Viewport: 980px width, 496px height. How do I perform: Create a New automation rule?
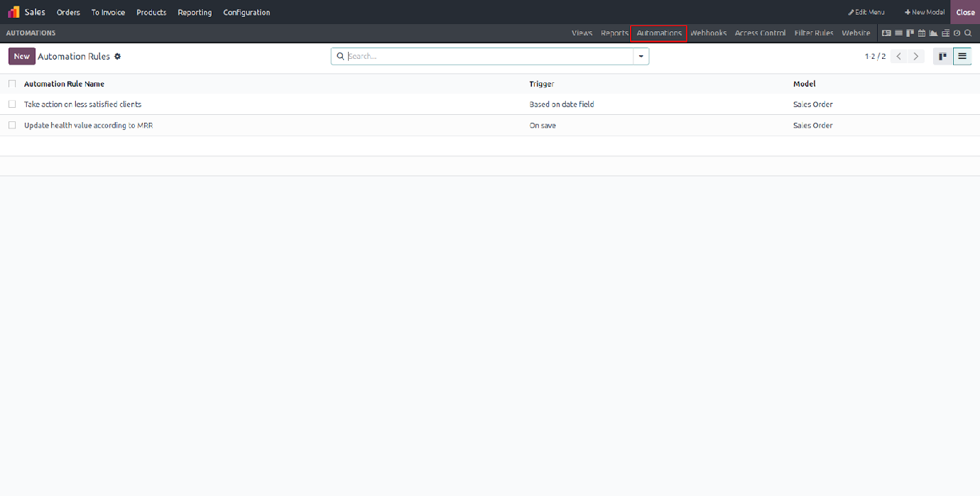[22, 56]
